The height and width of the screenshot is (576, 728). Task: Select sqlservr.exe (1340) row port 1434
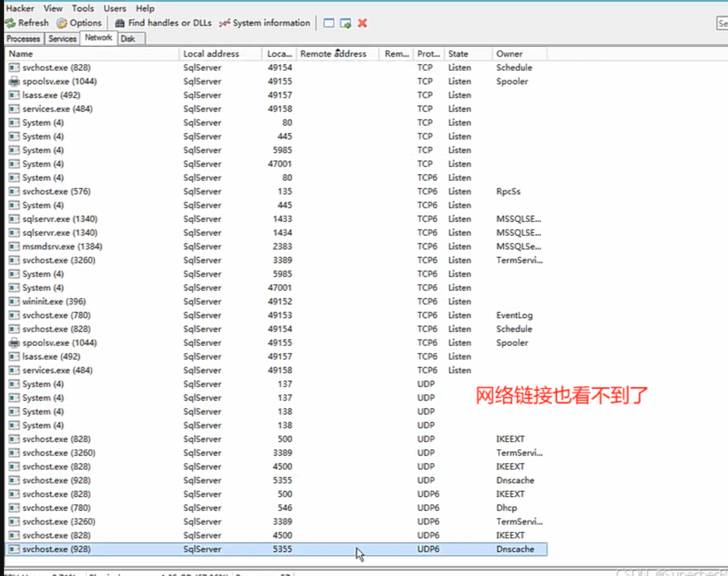click(x=277, y=233)
